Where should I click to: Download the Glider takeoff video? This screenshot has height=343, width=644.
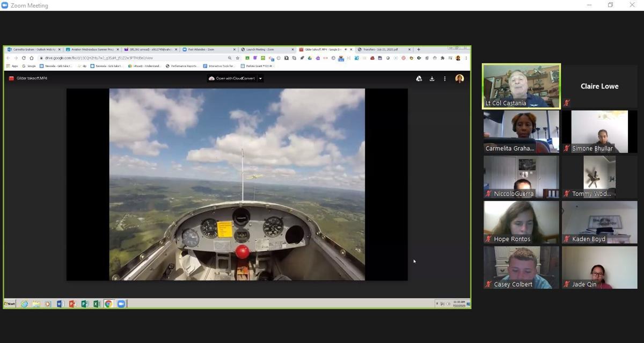[432, 78]
